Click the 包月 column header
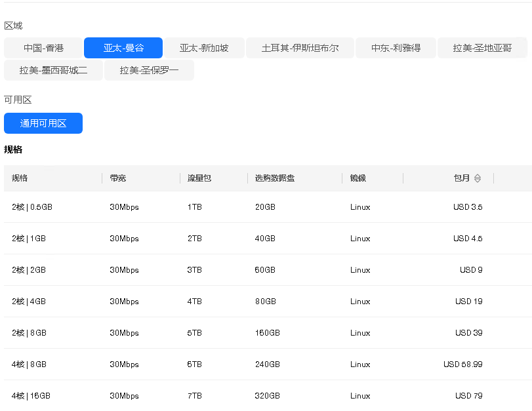Screen dimensions: 532x411 462,178
